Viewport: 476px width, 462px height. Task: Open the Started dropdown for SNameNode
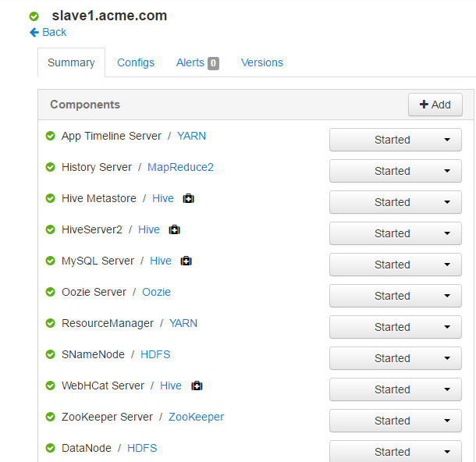396,358
